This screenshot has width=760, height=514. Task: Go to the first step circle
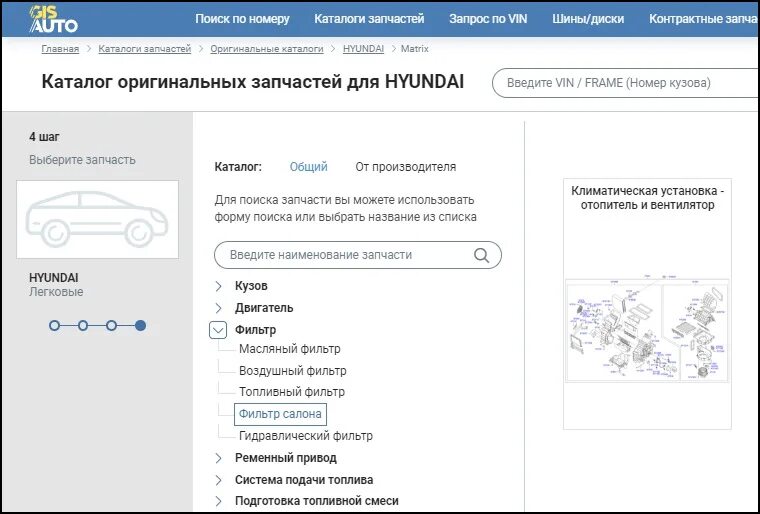pos(54,326)
